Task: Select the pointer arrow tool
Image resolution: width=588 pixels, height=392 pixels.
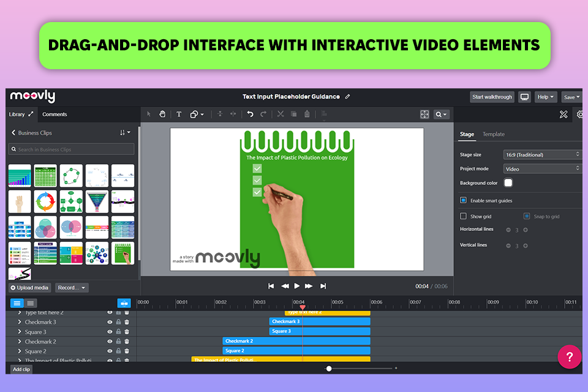Action: [x=149, y=114]
